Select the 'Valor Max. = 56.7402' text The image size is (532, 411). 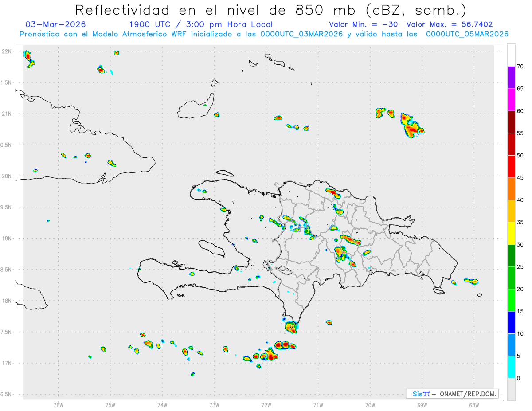click(449, 24)
